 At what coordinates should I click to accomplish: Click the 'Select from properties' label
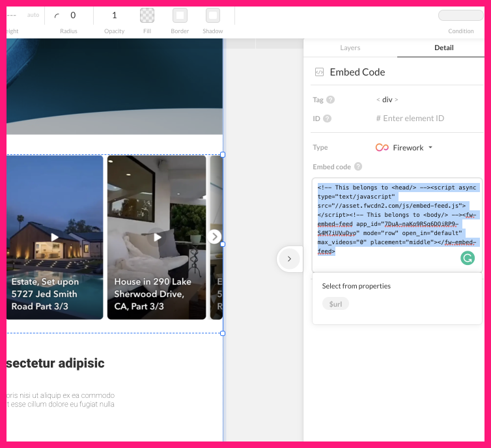(x=356, y=286)
